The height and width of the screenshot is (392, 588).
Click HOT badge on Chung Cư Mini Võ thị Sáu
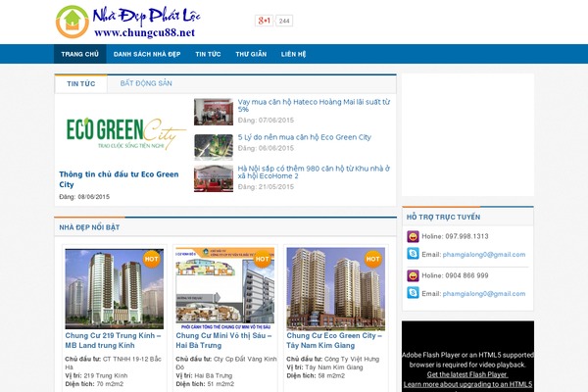click(x=262, y=259)
